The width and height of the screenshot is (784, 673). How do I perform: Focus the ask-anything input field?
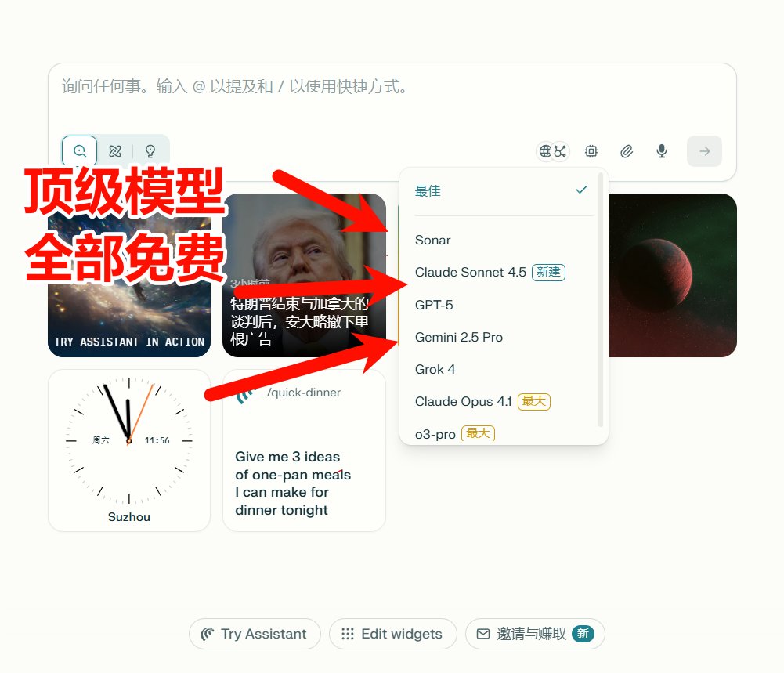(x=392, y=86)
